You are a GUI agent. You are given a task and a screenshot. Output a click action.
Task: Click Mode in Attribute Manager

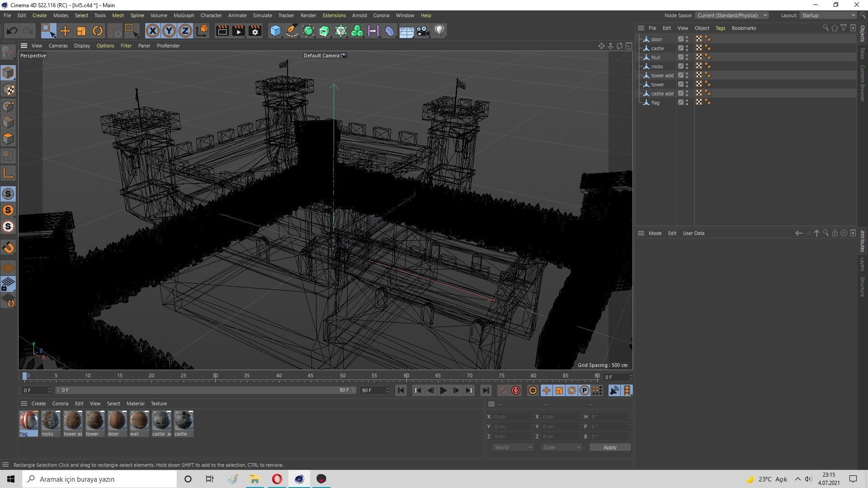coord(655,233)
